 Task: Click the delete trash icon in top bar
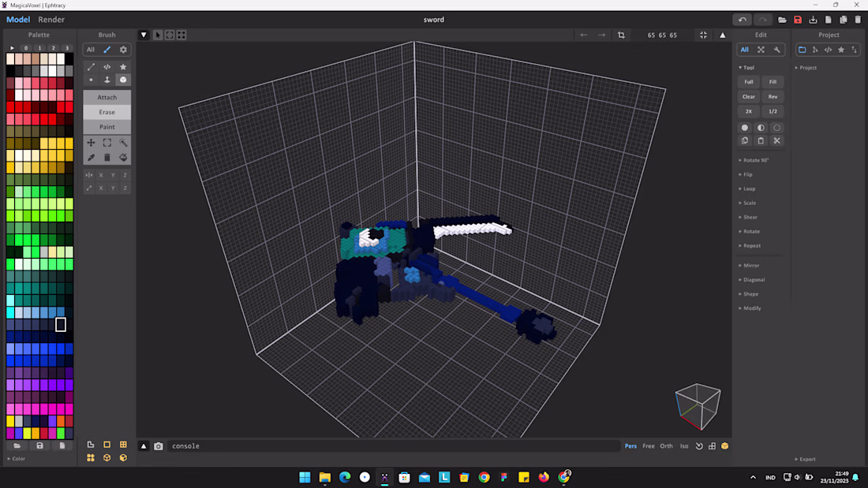[x=858, y=20]
